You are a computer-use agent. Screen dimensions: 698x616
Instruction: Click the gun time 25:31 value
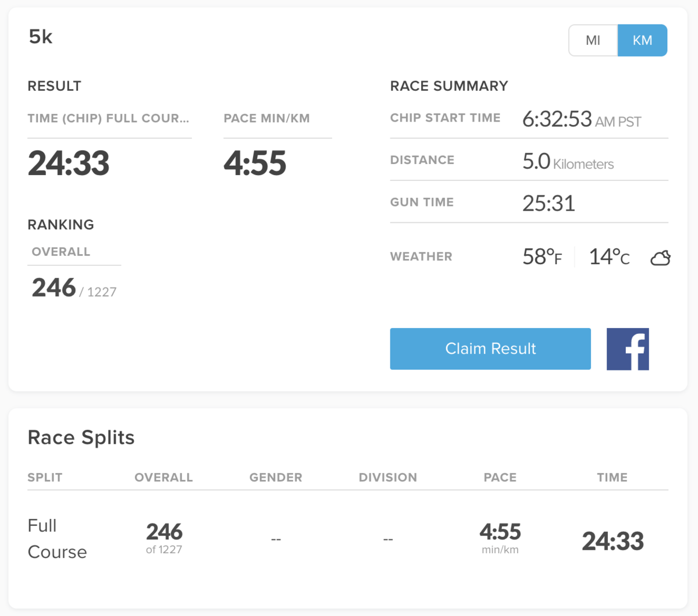[x=549, y=203]
